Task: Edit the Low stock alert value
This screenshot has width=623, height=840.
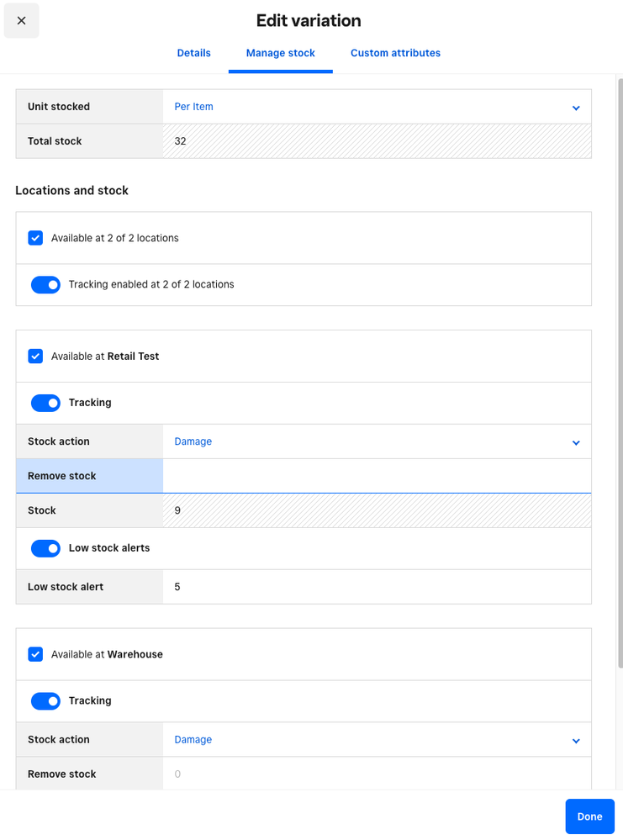Action: [377, 587]
